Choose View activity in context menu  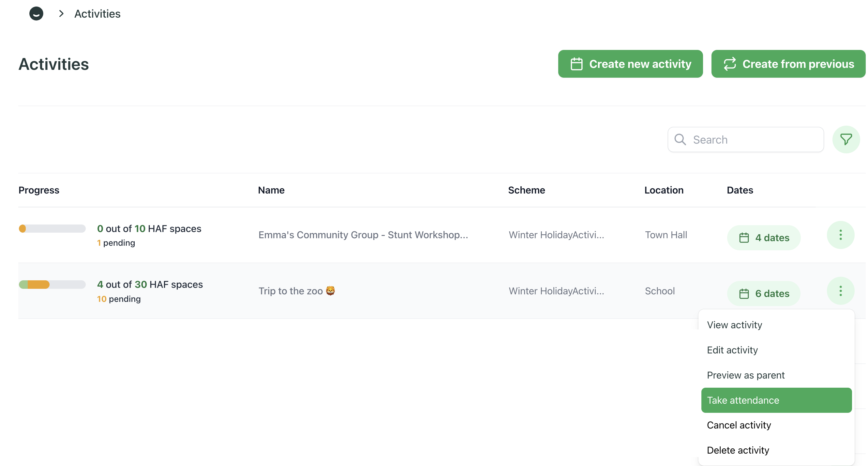tap(734, 325)
